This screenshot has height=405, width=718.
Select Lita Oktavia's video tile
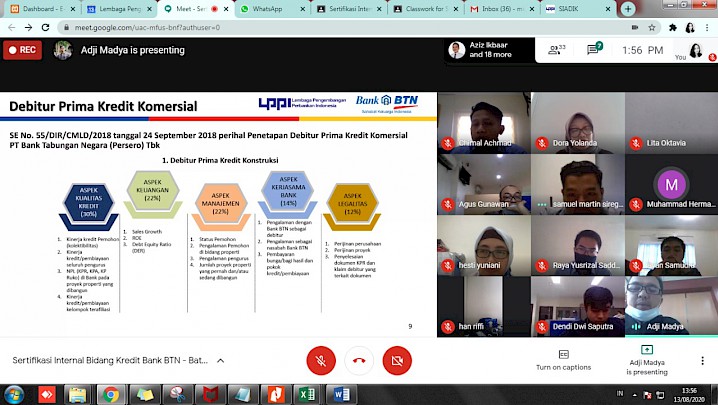tap(671, 123)
